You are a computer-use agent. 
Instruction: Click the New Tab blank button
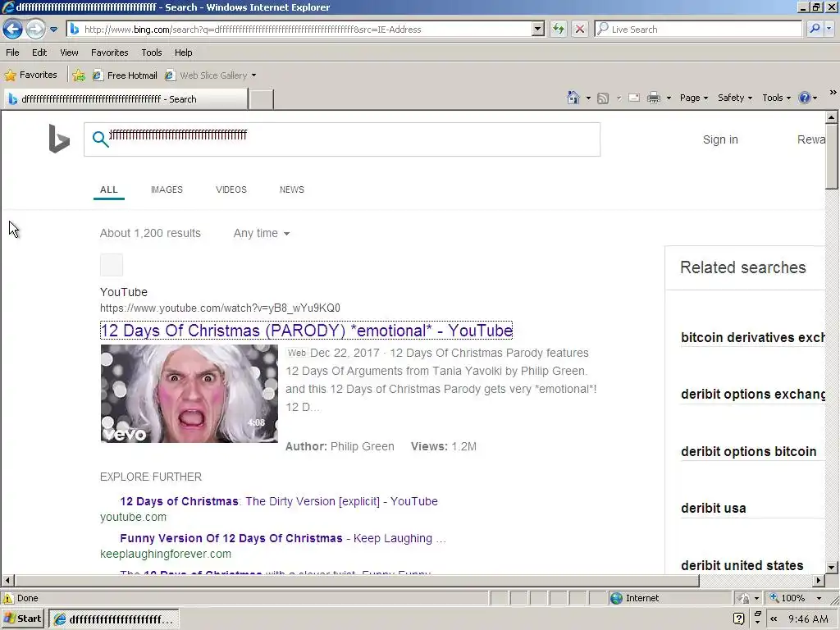[262, 99]
